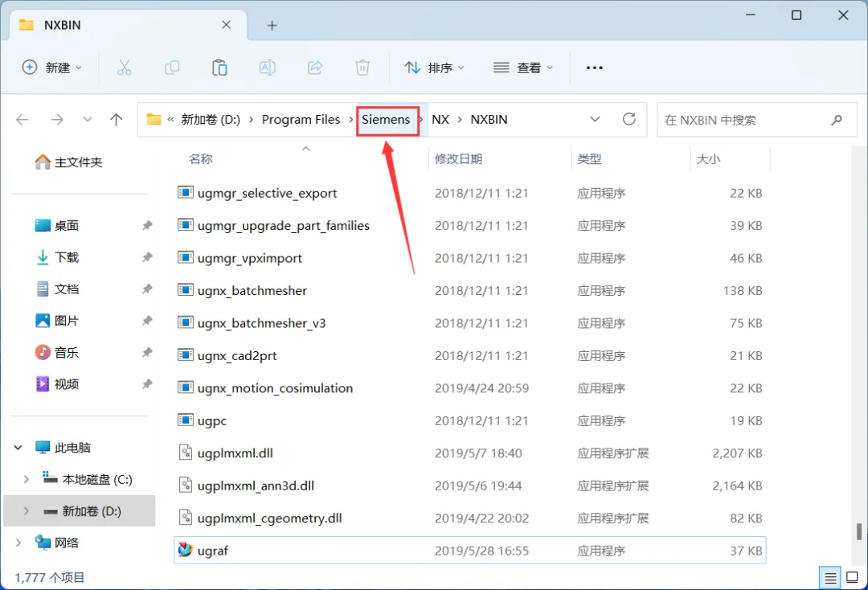Click the NXBIN breadcrumb segment
The width and height of the screenshot is (868, 590).
click(489, 120)
